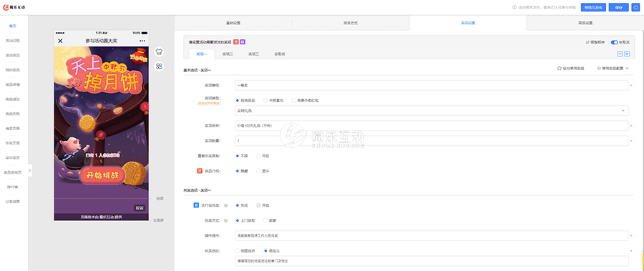
Task: Select 显示 for 奖品介绍
Action: point(258,171)
